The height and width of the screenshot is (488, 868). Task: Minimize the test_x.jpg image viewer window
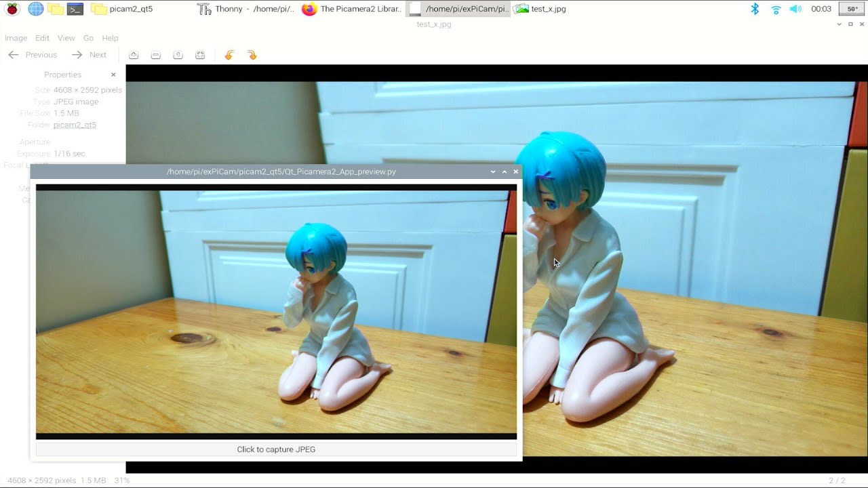(x=840, y=24)
